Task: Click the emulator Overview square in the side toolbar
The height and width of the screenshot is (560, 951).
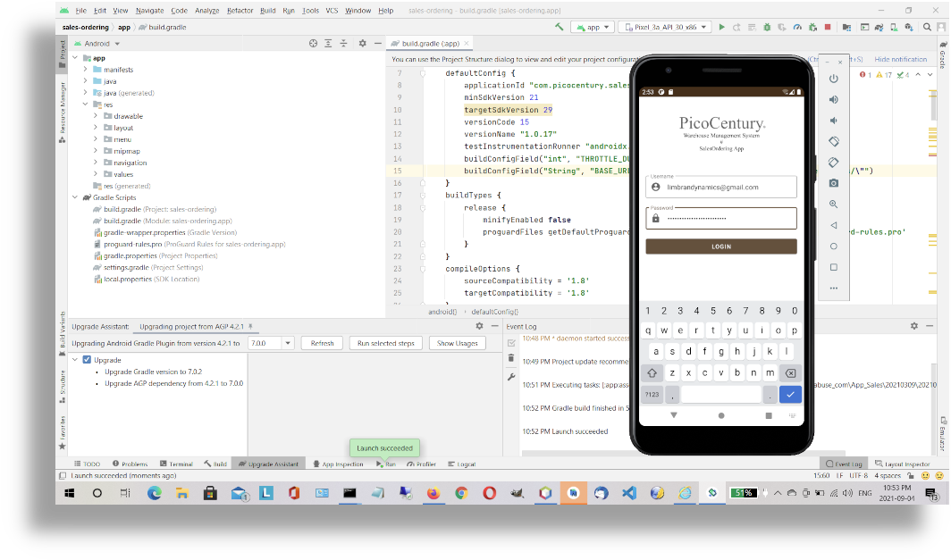Action: 834,267
